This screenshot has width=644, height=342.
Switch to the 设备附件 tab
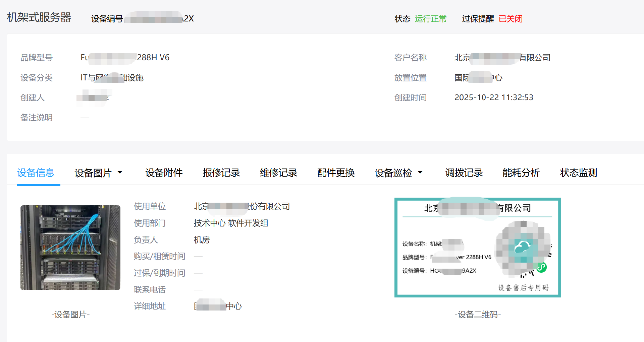pyautogui.click(x=164, y=173)
